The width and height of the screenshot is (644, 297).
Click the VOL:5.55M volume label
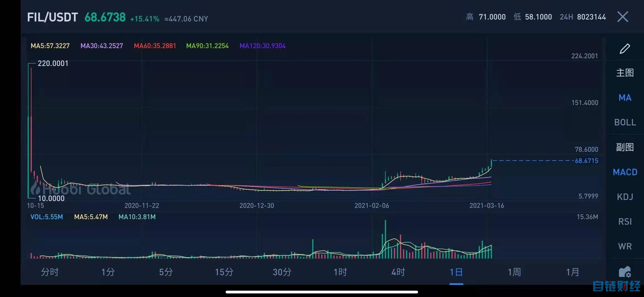[x=47, y=217]
